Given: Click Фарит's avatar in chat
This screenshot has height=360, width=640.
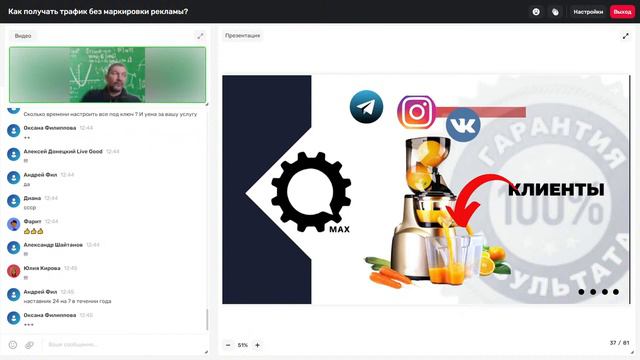Looking at the screenshot, I should pyautogui.click(x=13, y=224).
